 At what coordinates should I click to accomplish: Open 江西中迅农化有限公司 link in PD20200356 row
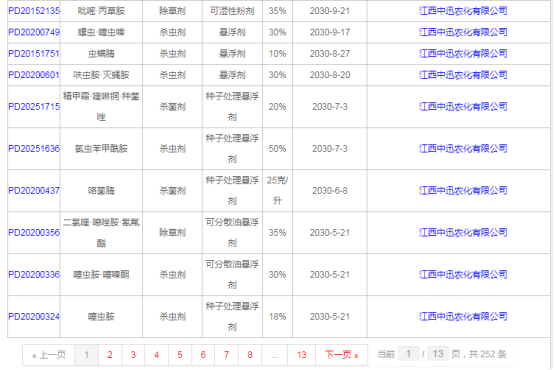point(463,233)
